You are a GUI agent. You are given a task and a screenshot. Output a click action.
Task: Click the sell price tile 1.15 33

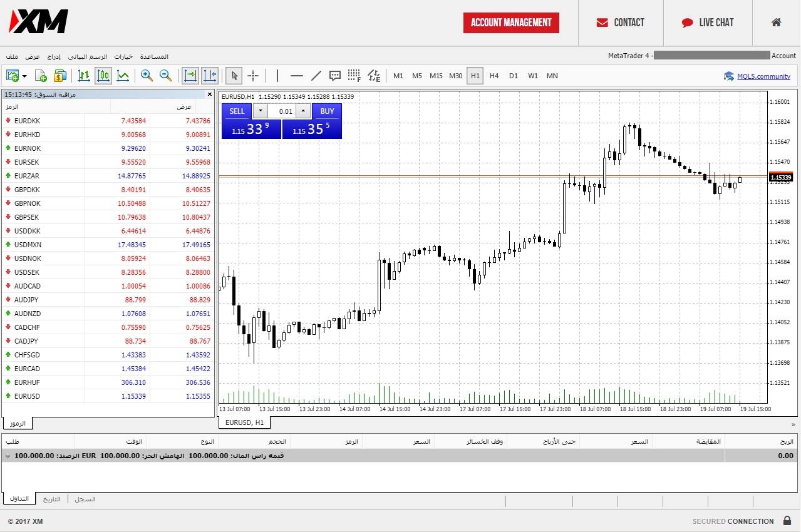point(252,130)
